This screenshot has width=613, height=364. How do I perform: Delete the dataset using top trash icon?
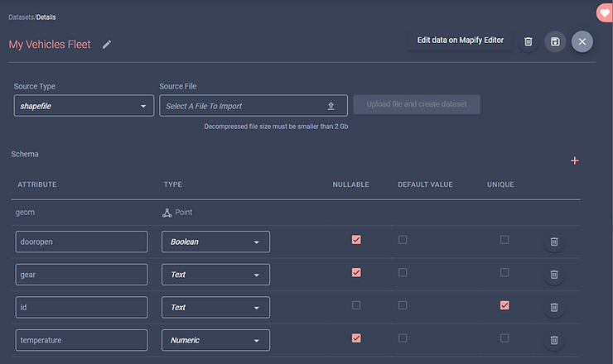(529, 41)
